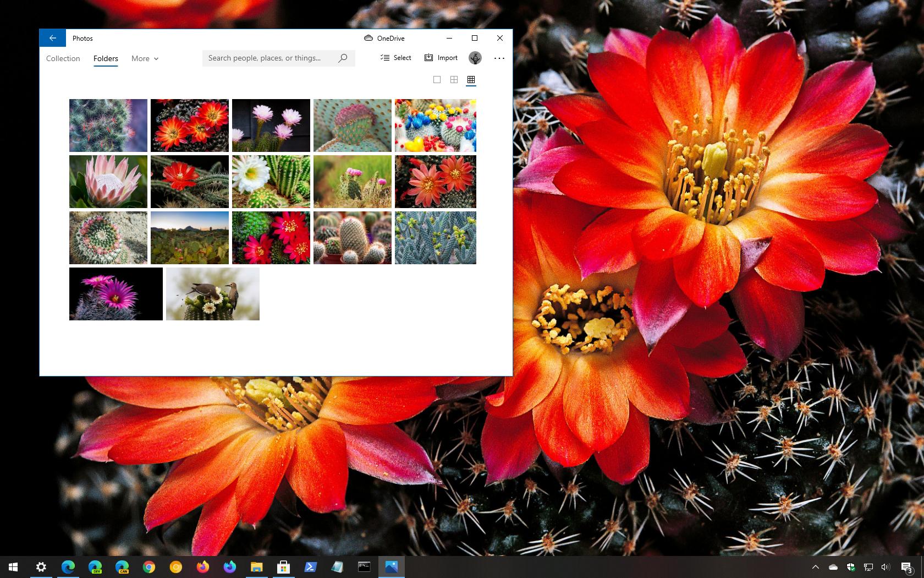Click the OneDrive label in titlebar
Viewport: 924px width, 578px height.
[390, 38]
